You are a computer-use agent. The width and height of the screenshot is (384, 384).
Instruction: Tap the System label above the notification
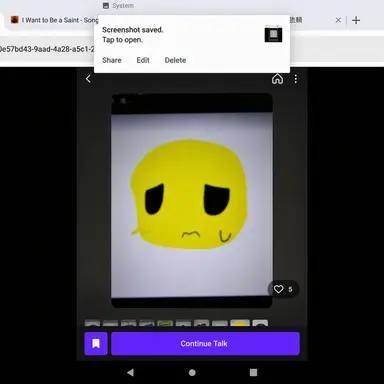coord(123,6)
